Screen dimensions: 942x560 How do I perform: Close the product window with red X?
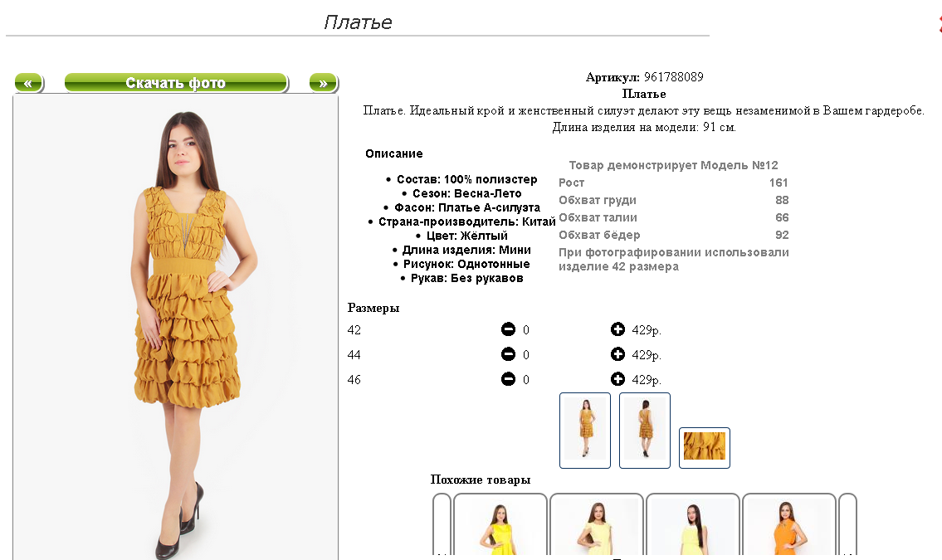[x=939, y=24]
